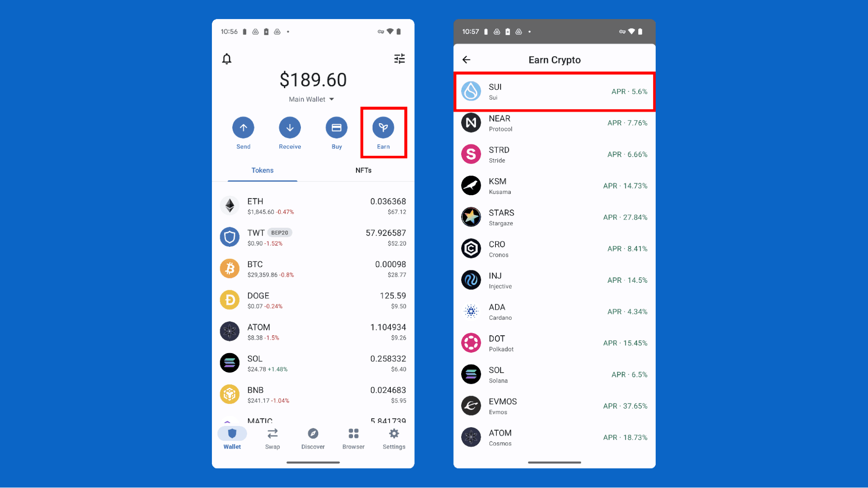Expand the STARS Stargaze entry

tap(554, 217)
